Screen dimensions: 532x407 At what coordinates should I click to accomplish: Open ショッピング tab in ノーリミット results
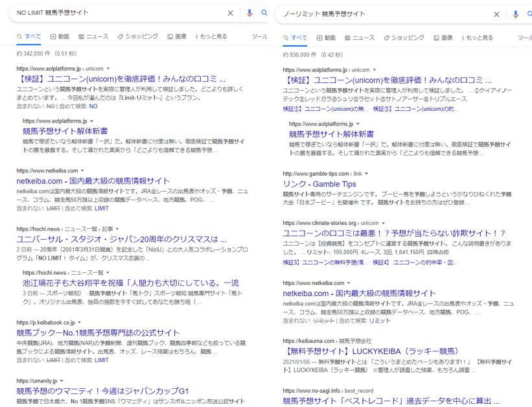[x=404, y=38]
